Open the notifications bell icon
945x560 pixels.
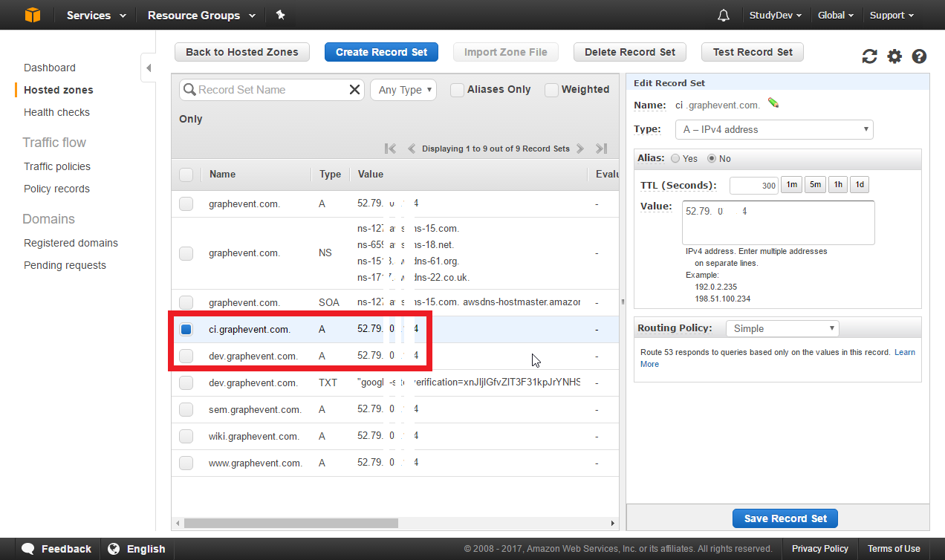(724, 16)
